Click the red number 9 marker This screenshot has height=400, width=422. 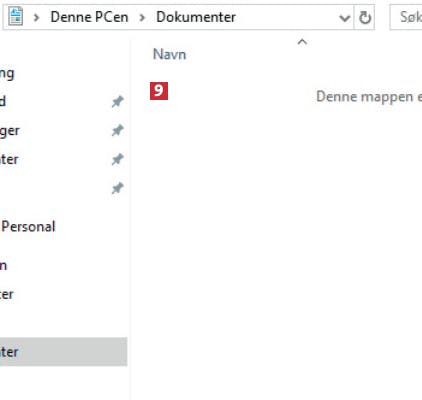(x=159, y=91)
